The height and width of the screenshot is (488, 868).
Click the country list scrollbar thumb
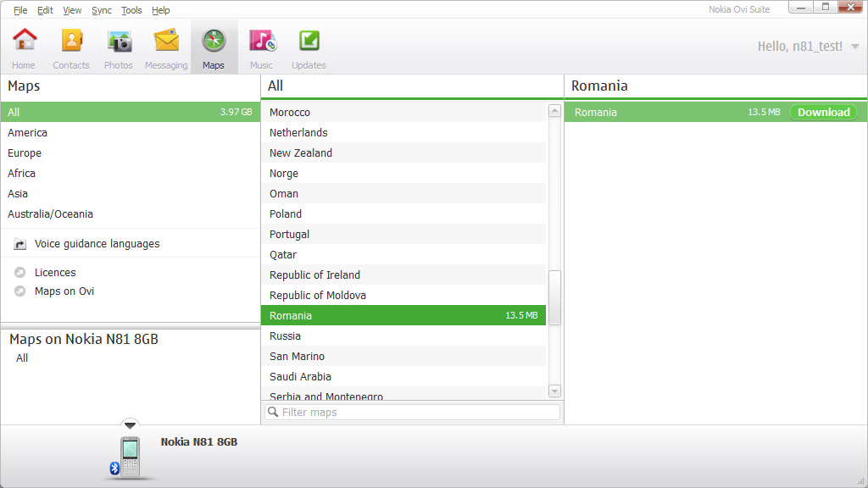[x=554, y=297]
